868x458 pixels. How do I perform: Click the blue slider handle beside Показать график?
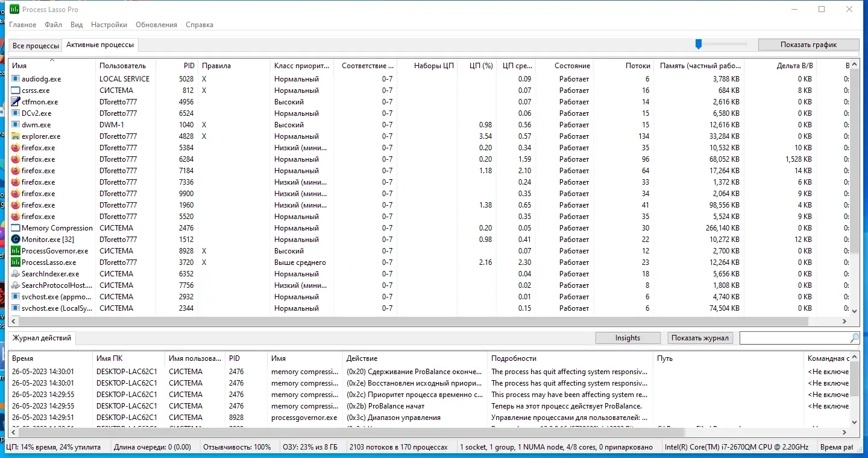pos(699,44)
